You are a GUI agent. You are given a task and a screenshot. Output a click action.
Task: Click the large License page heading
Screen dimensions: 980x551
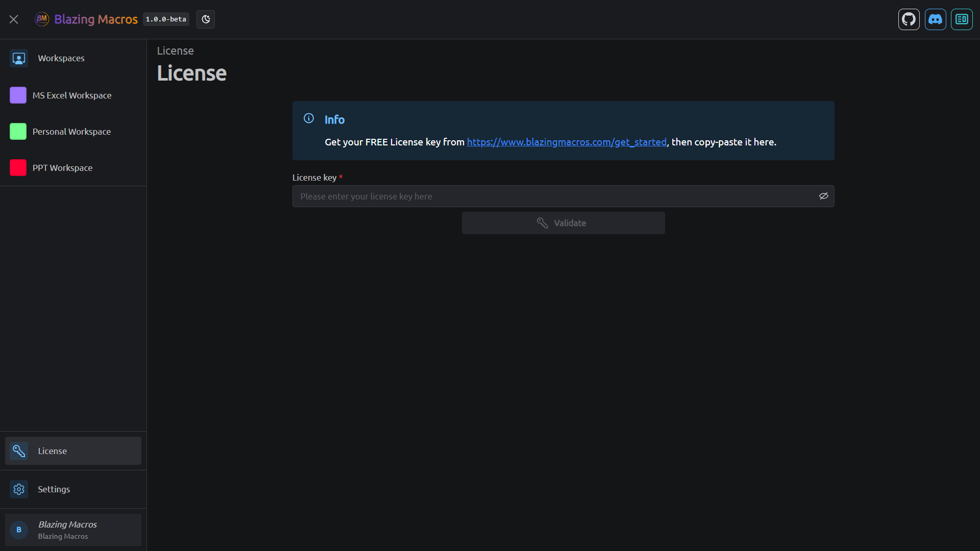191,73
